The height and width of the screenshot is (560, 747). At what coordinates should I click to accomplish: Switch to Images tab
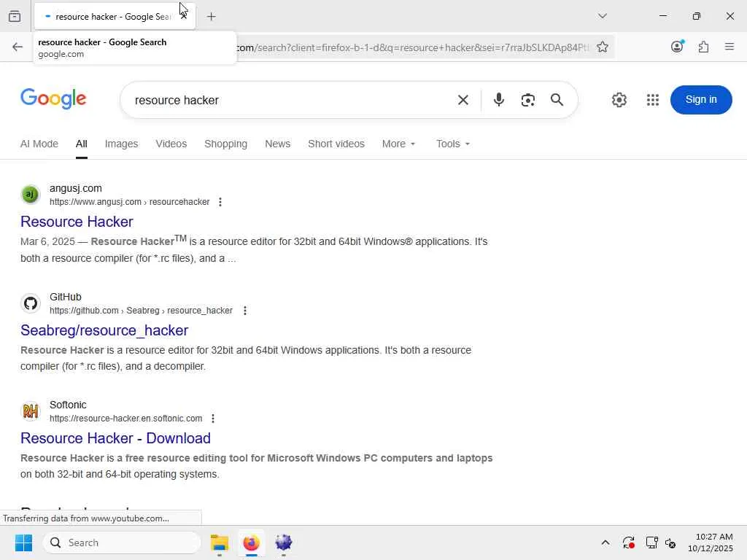(x=122, y=144)
